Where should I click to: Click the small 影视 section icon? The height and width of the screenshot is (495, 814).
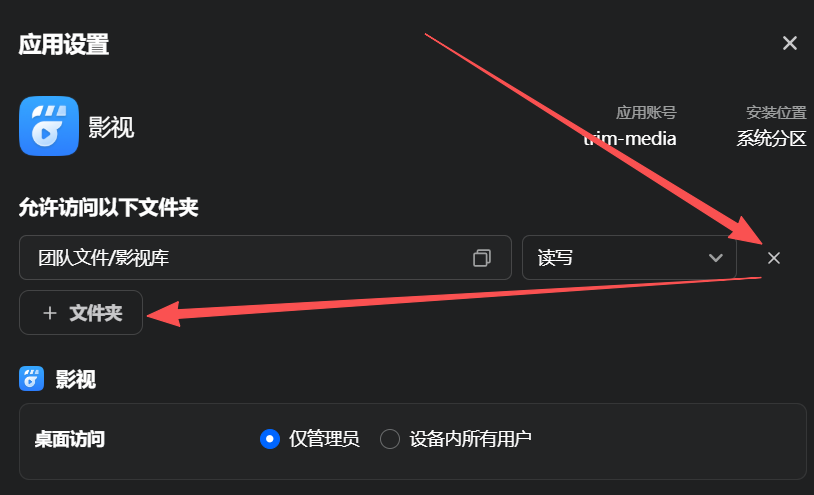point(31,379)
